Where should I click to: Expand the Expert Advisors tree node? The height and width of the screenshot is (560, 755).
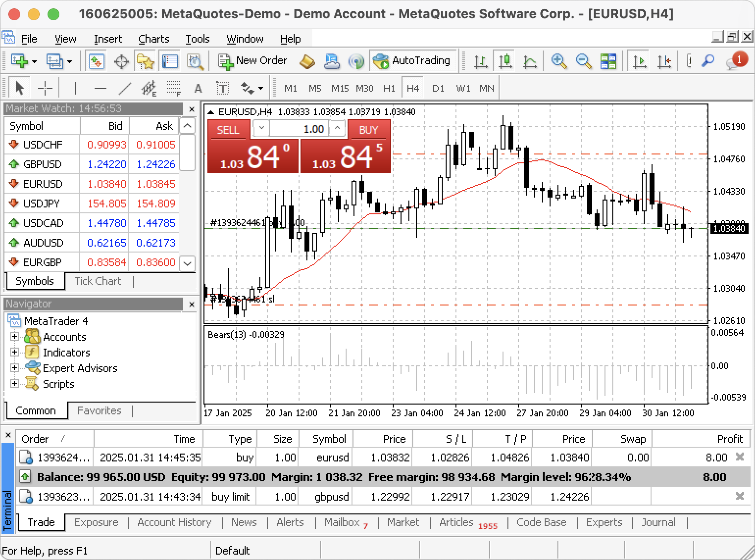[15, 368]
